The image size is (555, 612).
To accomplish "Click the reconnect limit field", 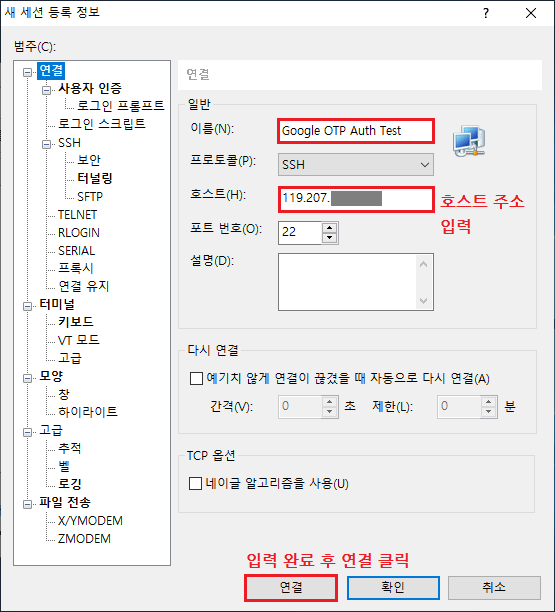I will pos(459,407).
